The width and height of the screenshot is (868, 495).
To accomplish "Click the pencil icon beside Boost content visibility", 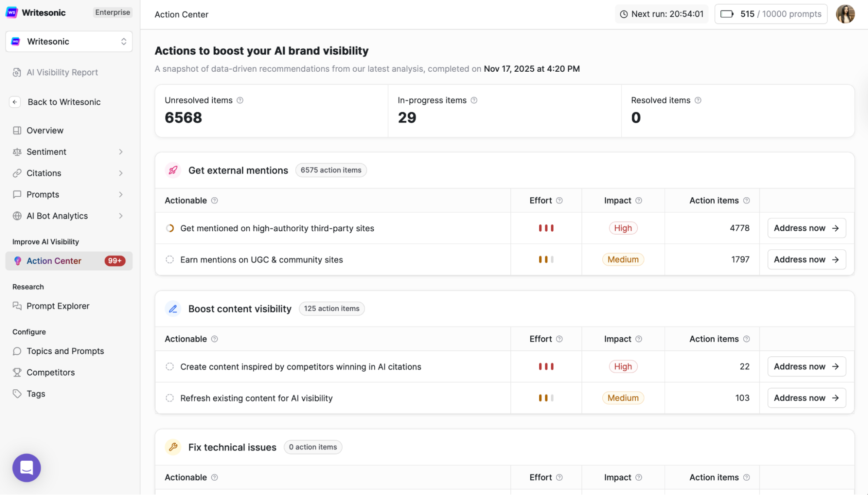I will click(x=173, y=309).
